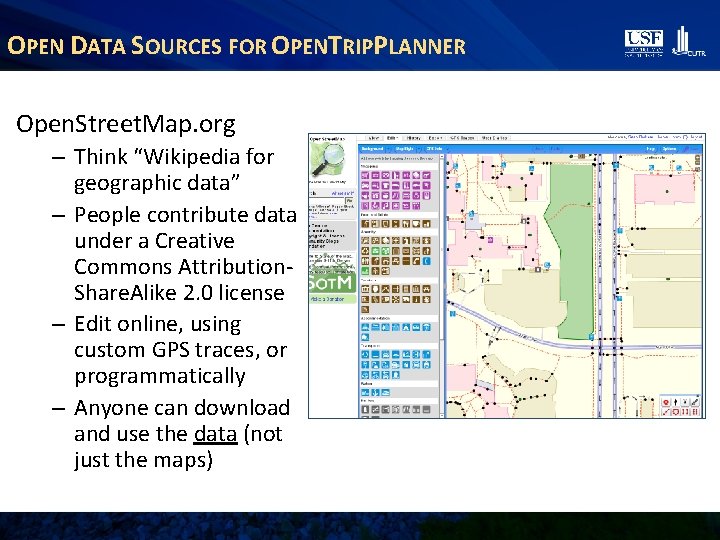Click the Make a Donation button

tap(332, 299)
